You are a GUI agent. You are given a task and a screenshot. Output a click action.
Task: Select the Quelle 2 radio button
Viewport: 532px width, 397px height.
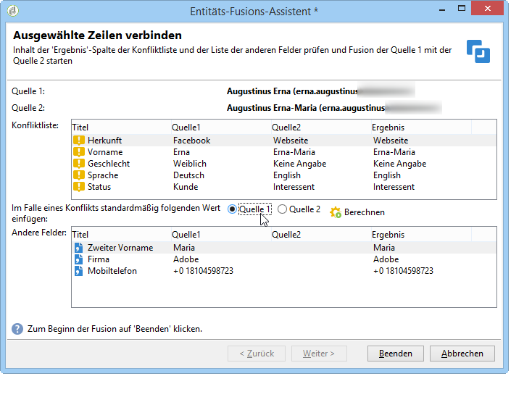282,209
